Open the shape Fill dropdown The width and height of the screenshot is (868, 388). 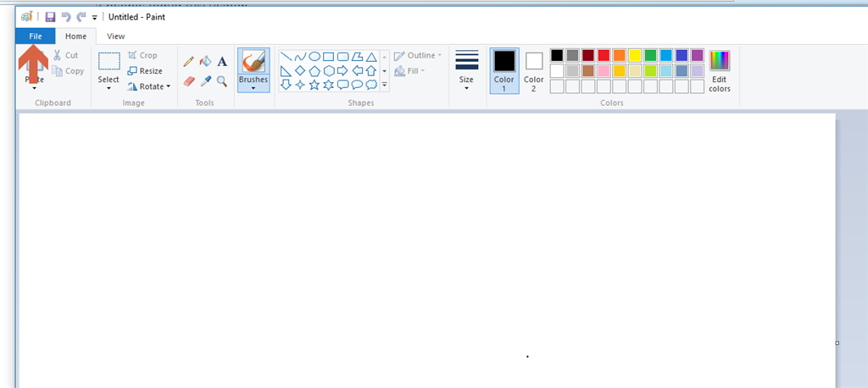(409, 71)
